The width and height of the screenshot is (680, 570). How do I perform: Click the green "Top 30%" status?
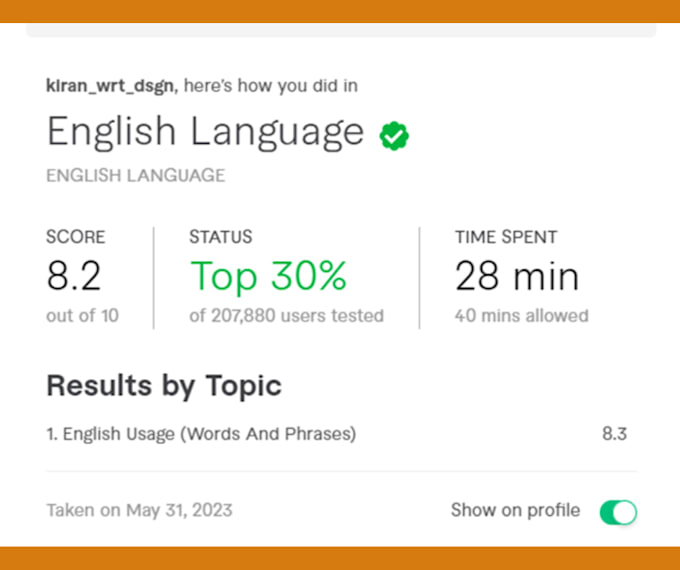(268, 276)
